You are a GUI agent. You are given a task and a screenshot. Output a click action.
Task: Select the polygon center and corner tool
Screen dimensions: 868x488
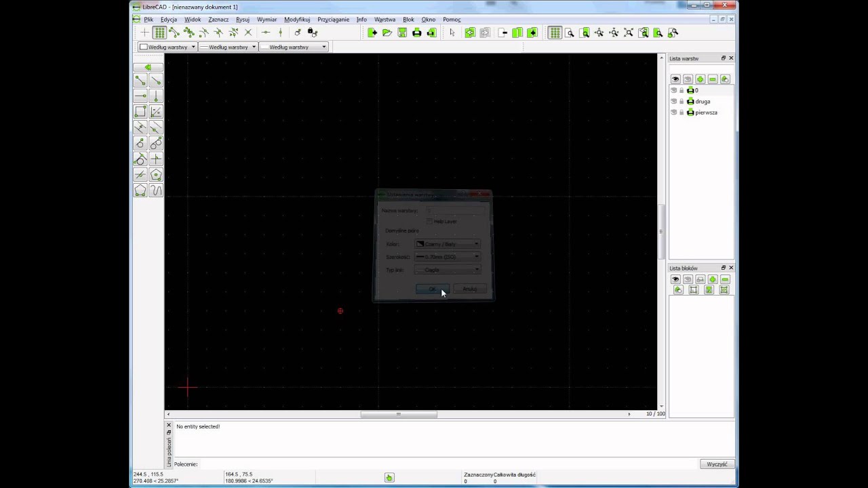coord(156,175)
